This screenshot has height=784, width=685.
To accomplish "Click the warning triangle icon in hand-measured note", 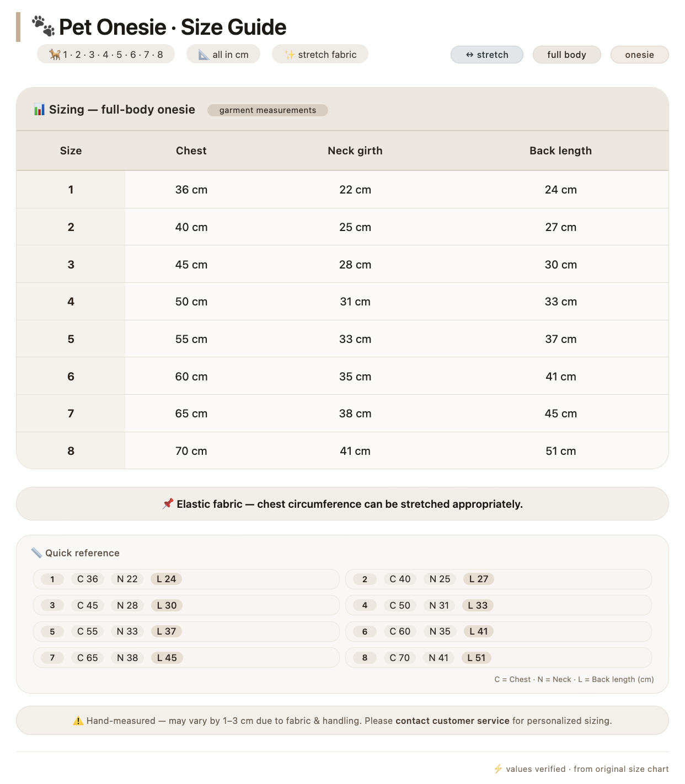I will (78, 721).
